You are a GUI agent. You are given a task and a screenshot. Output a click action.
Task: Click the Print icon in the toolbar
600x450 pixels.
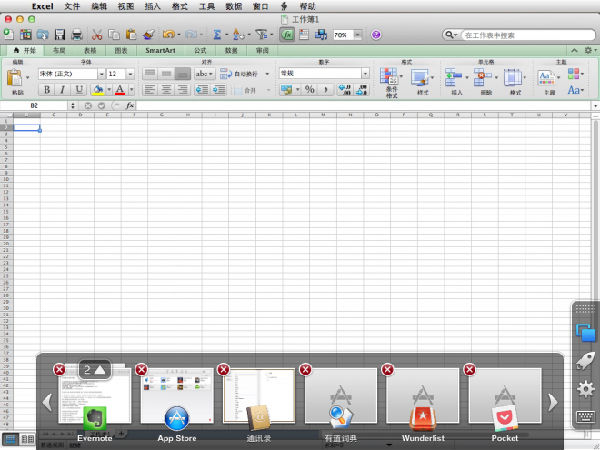tap(77, 35)
